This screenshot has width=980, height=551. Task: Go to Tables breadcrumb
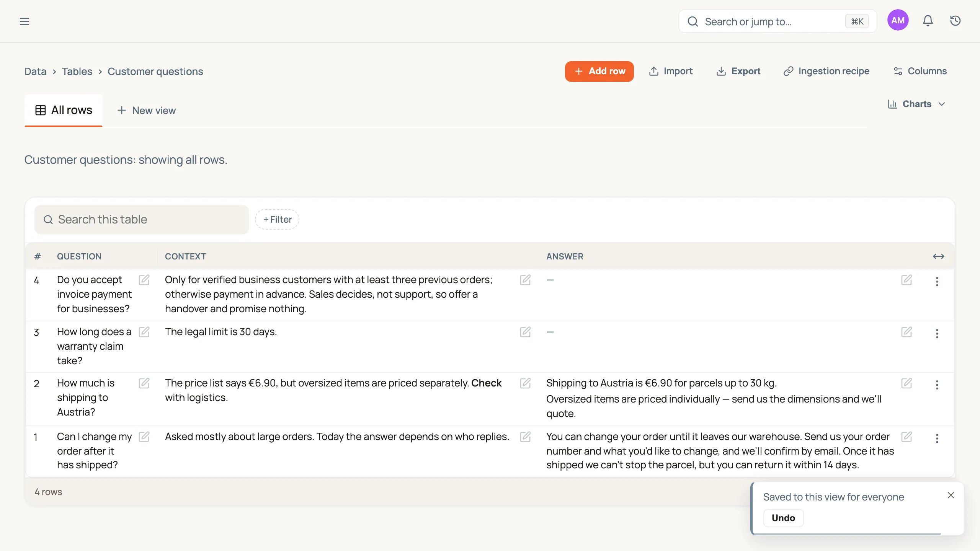[x=77, y=72]
